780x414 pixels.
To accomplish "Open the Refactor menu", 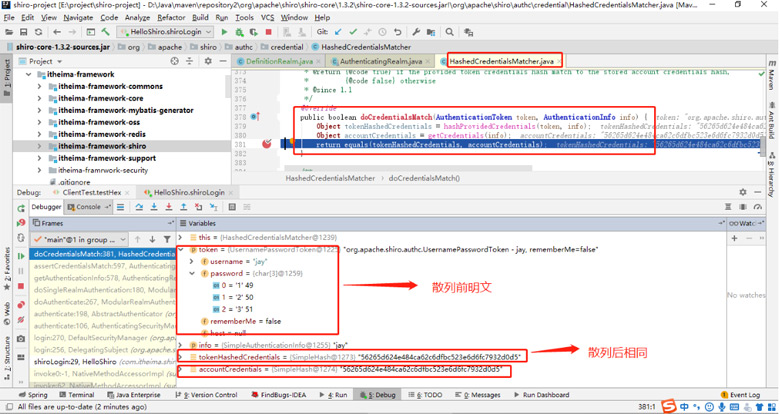I will [171, 17].
